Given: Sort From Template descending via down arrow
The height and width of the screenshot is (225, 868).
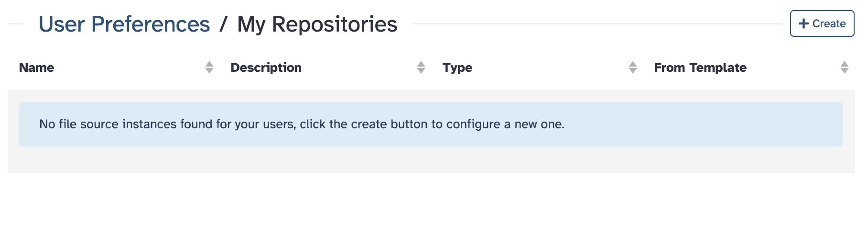Looking at the screenshot, I should (x=845, y=71).
